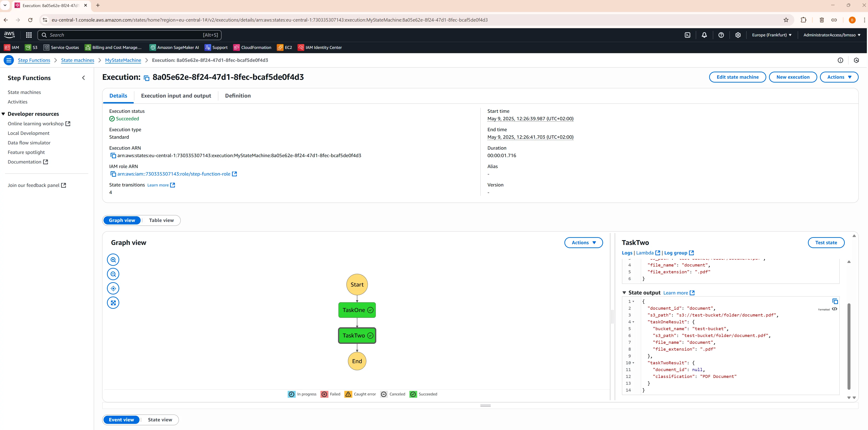Copy the State output JSON
Image resolution: width=868 pixels, height=430 pixels.
coord(835,301)
